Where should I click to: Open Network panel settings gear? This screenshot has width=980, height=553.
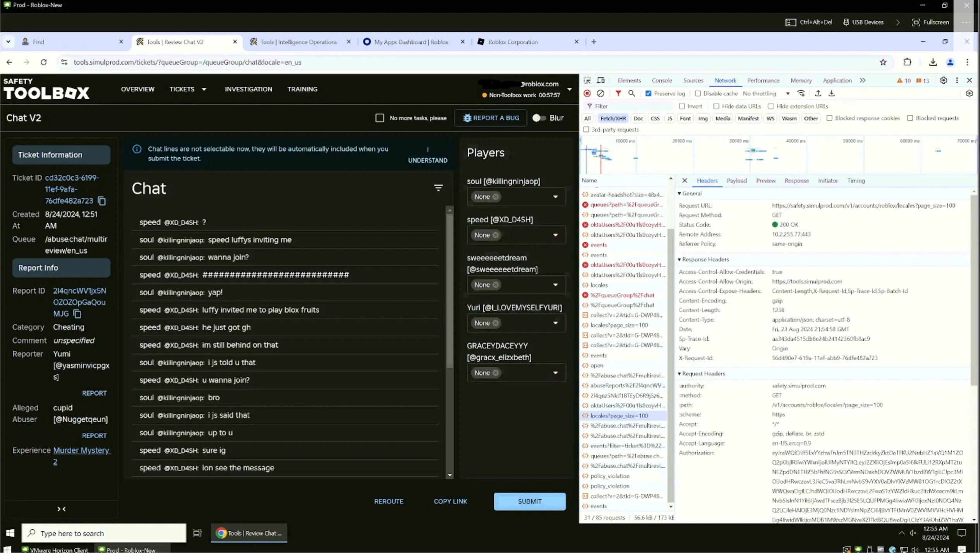pyautogui.click(x=969, y=93)
